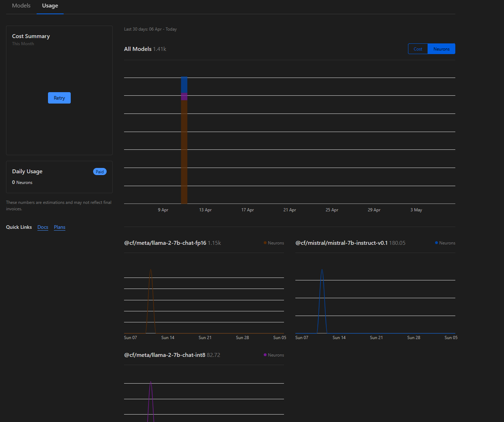Click the blue segment of the stacked bar
The image size is (504, 422).
pos(184,85)
